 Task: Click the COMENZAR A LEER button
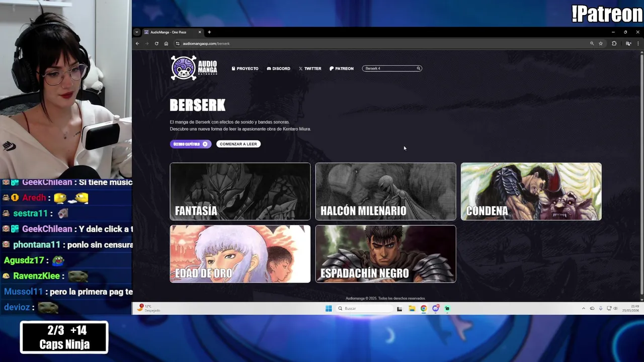pyautogui.click(x=238, y=144)
